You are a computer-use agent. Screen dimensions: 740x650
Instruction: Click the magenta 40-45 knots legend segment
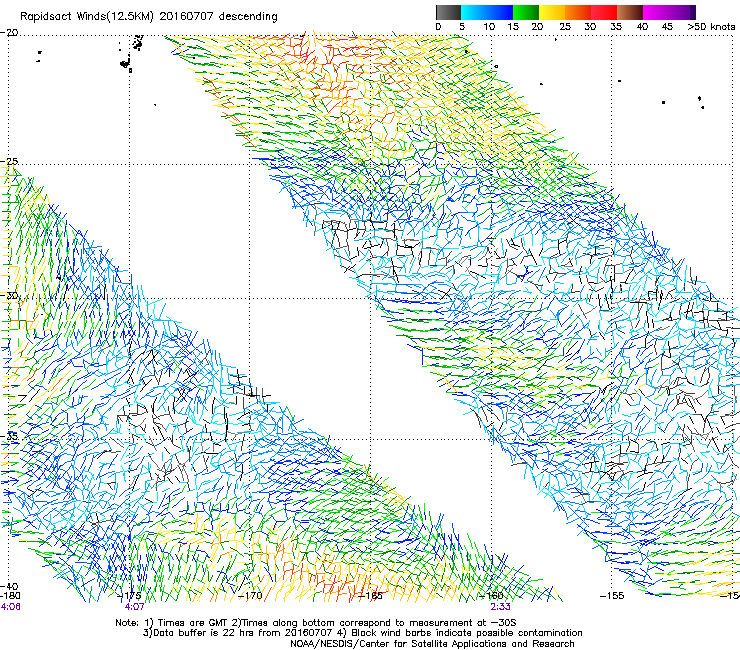click(656, 12)
